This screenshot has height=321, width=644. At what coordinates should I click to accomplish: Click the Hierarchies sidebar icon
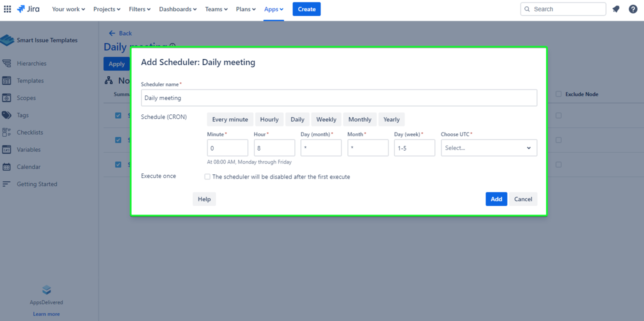coord(6,63)
